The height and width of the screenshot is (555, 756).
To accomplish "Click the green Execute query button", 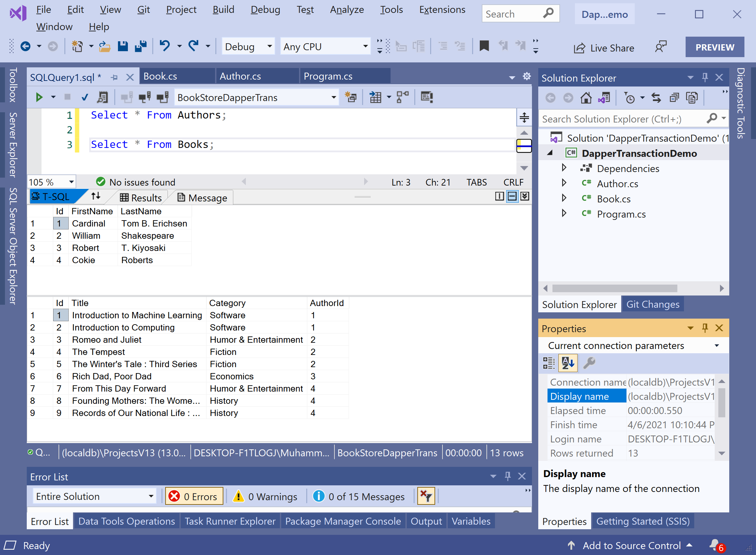I will click(x=39, y=97).
